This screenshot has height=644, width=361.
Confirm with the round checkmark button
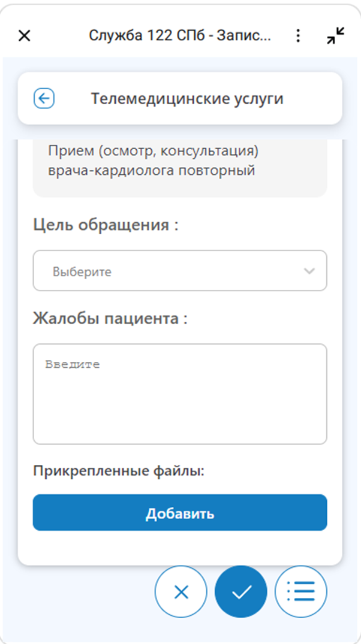coord(241,592)
